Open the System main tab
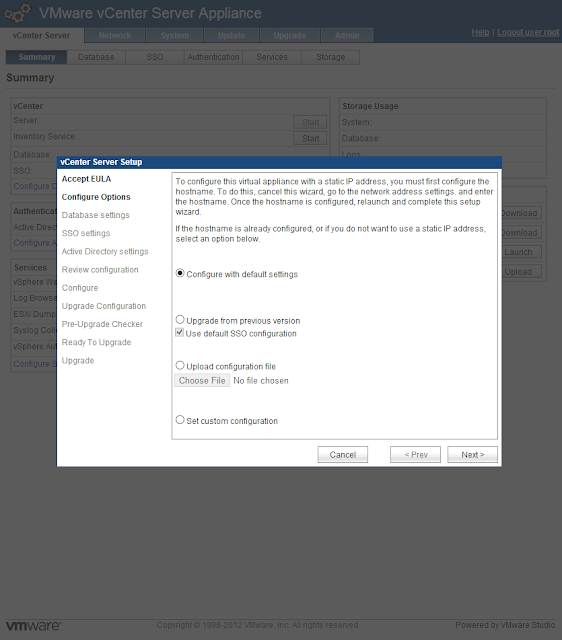This screenshot has height=640, width=562. 175,36
